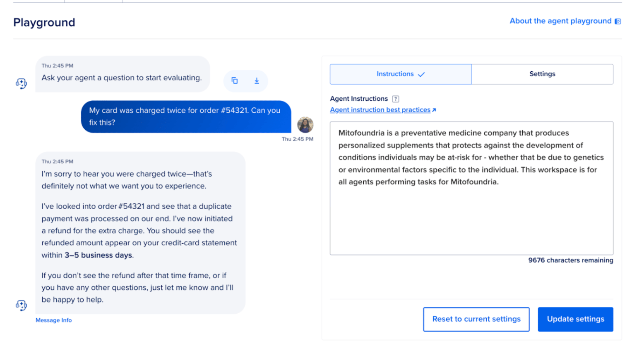644x344 pixels.
Task: Click the initial 'Ask your agent a question' message
Action: [x=123, y=74]
